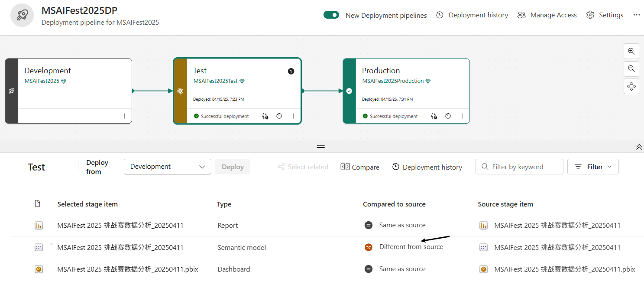
Task: Click the Different from source orange icon
Action: point(368,247)
